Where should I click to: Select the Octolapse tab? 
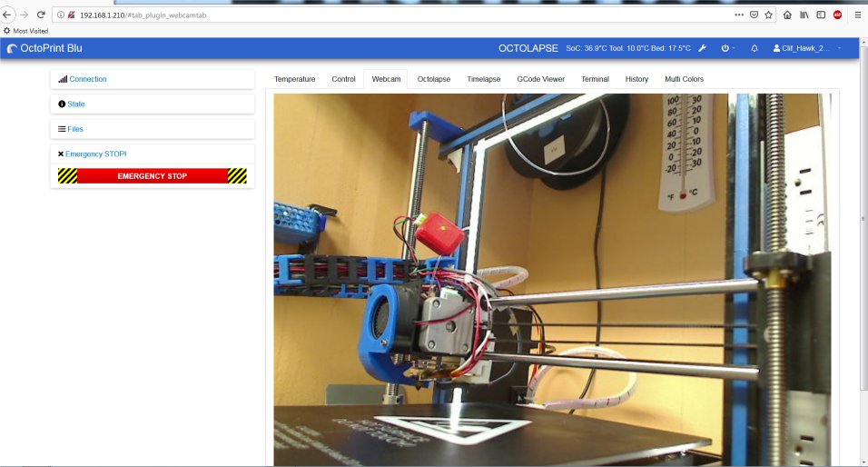[x=433, y=79]
